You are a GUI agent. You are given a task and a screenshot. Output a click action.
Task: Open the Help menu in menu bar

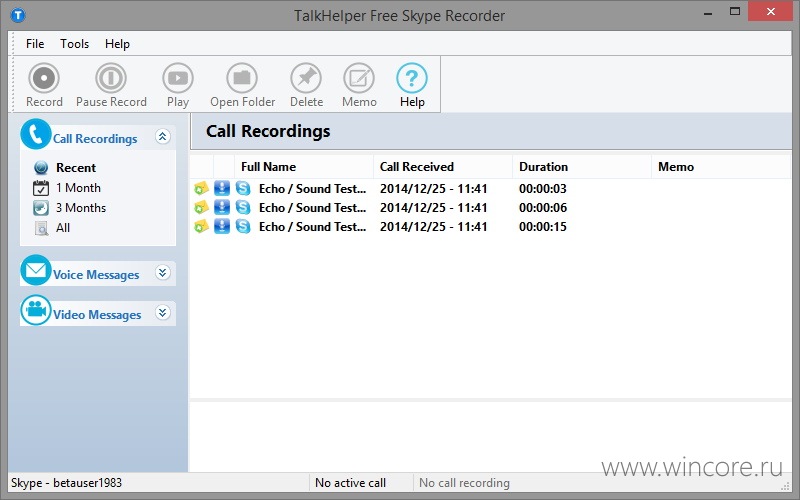(x=117, y=44)
